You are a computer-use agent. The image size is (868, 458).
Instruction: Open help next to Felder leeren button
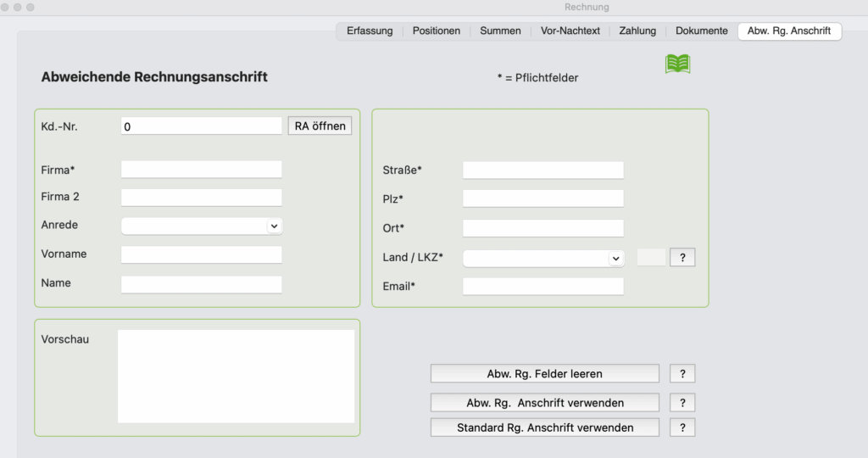click(x=682, y=374)
